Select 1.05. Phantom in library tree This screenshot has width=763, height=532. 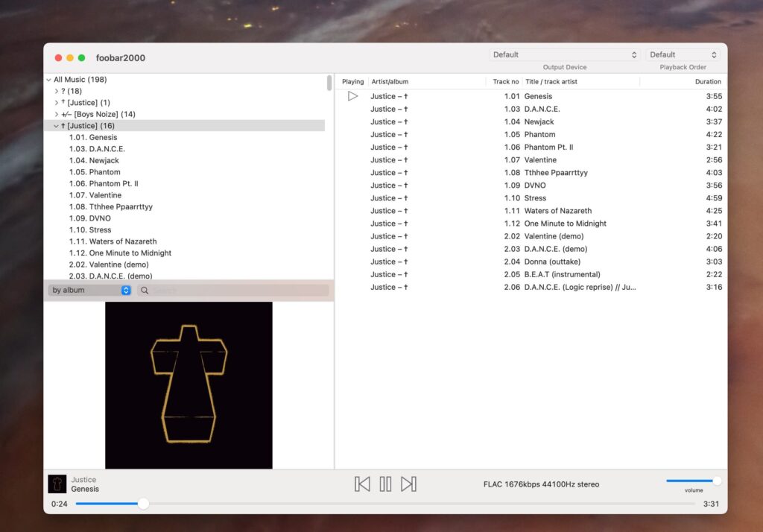[95, 172]
